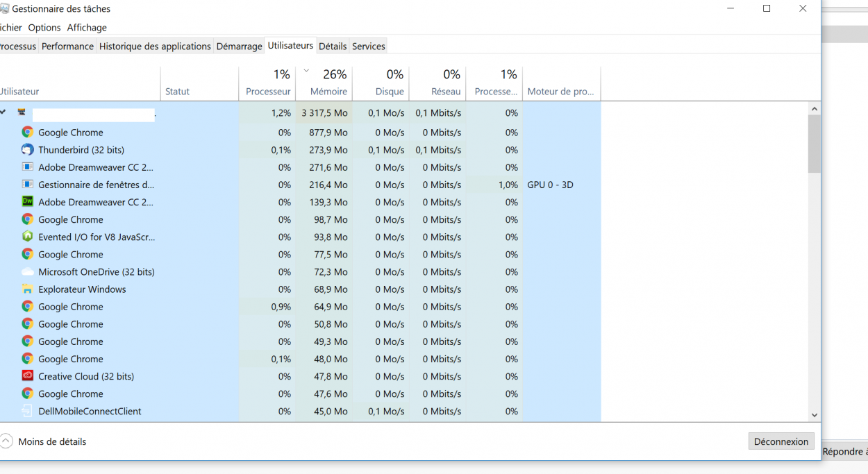Screen dimensions: 868x474
Task: Sort by the Réseau column header
Action: (438, 84)
